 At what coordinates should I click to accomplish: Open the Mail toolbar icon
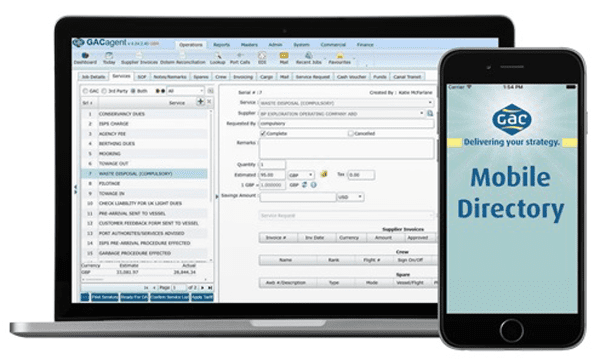pyautogui.click(x=284, y=56)
